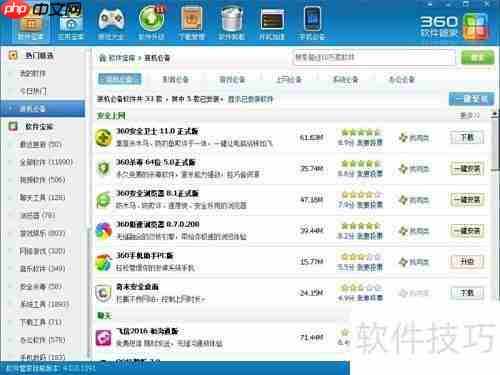500x375 pixels.
Task: Click the home icon in breadcrumb
Action: click(x=102, y=58)
